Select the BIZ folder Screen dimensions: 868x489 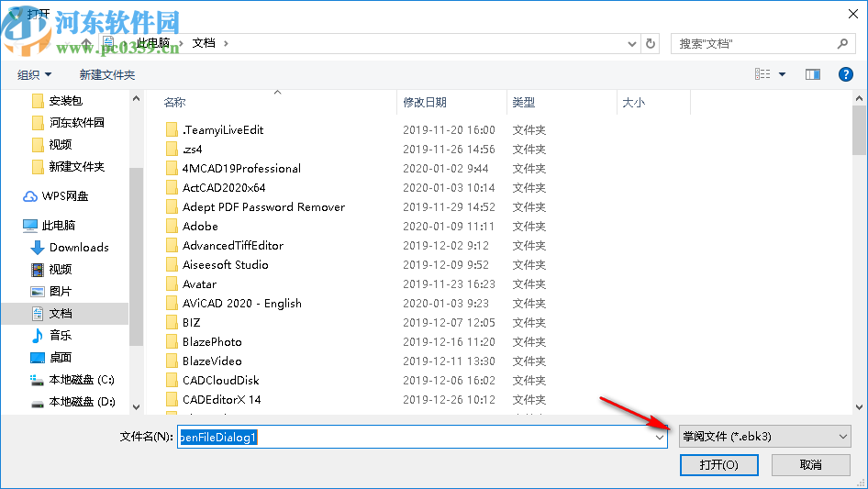[x=192, y=323]
